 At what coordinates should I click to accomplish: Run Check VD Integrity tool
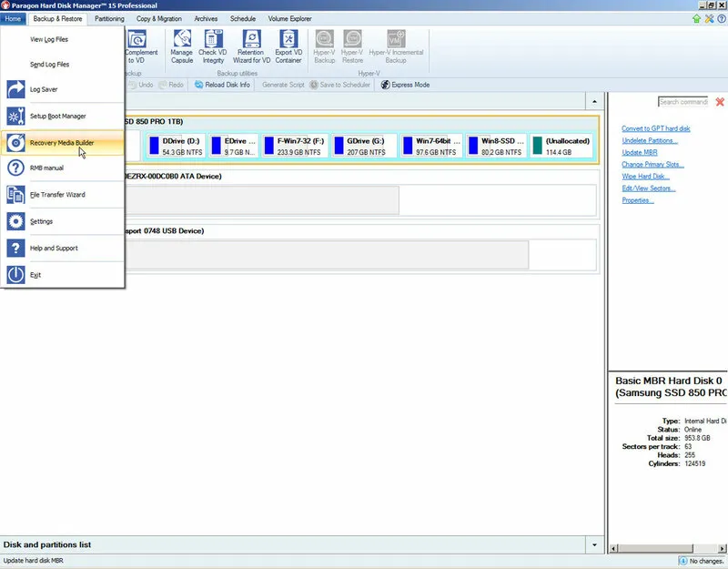coord(213,47)
